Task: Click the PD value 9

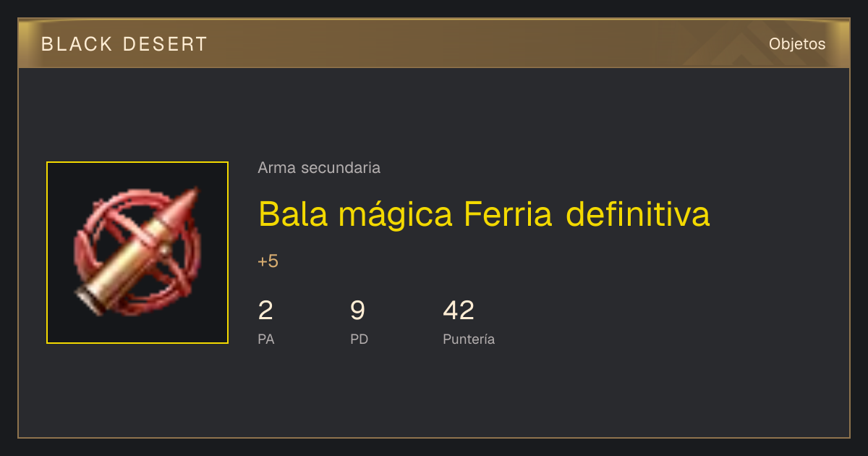Action: 358,311
